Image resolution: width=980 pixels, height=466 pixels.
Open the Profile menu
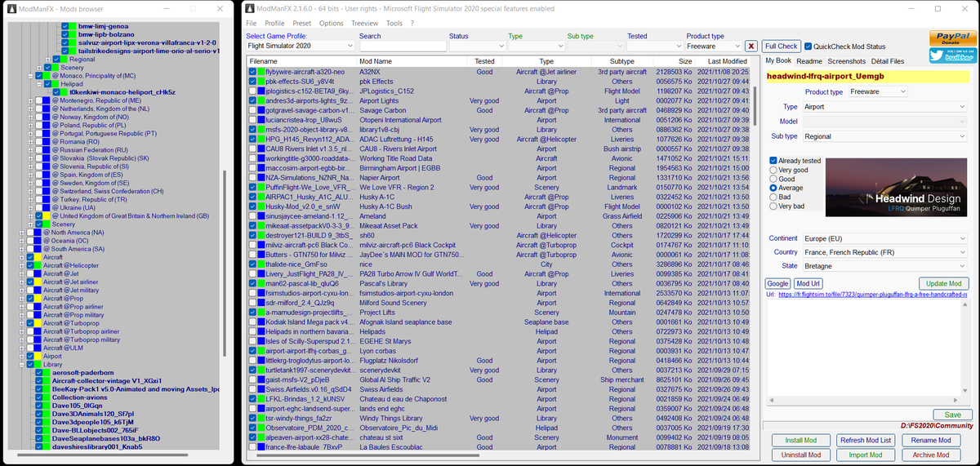pyautogui.click(x=274, y=24)
